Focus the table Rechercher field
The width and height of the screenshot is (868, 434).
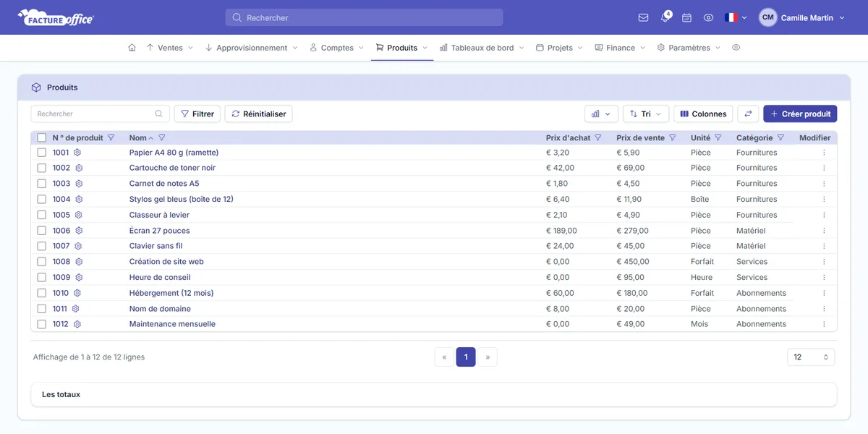click(100, 114)
